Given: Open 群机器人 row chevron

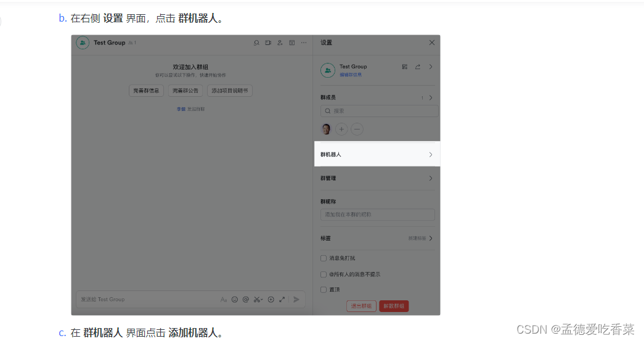Looking at the screenshot, I should tap(430, 155).
